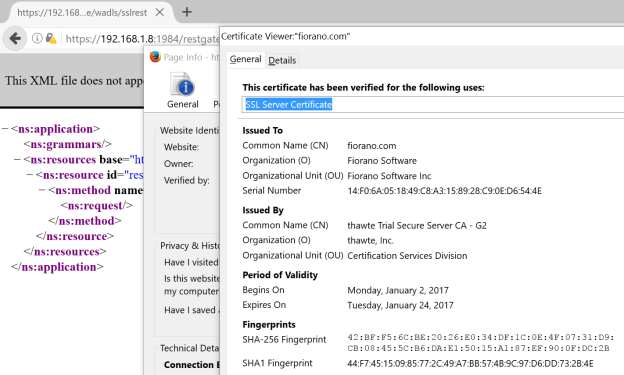Select the General certificate tab

(x=246, y=59)
